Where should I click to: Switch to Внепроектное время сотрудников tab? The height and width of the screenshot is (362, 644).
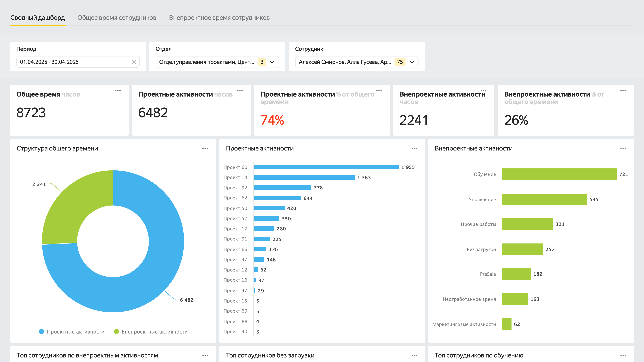click(x=219, y=18)
